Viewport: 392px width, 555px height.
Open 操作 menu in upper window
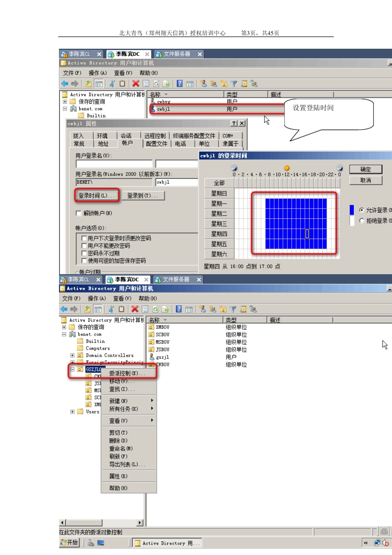pos(97,73)
